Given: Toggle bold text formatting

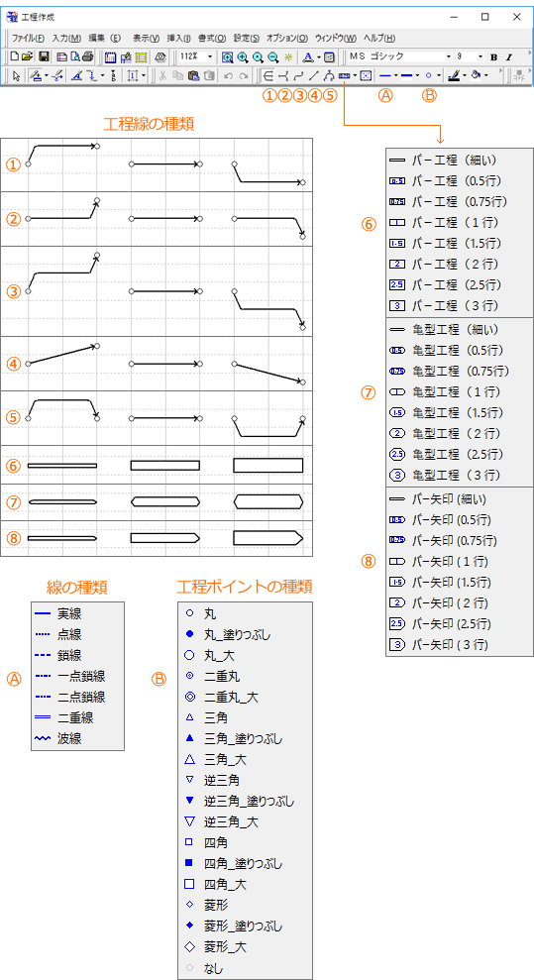Looking at the screenshot, I should coord(493,56).
